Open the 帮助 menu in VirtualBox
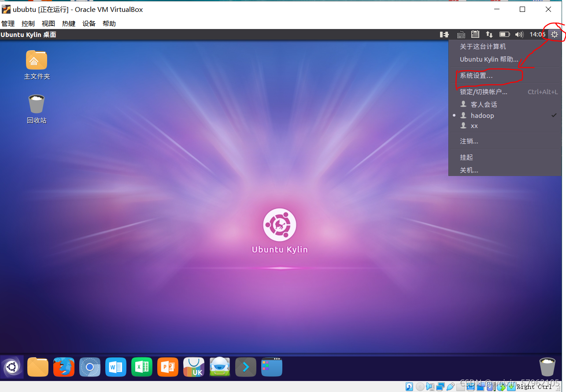The width and height of the screenshot is (566, 392). point(109,24)
